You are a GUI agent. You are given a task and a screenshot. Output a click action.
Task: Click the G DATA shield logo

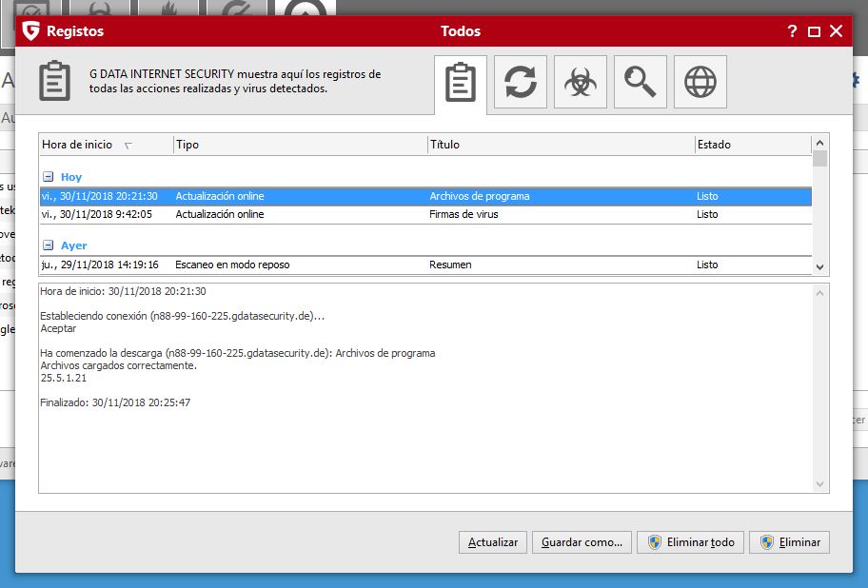[31, 31]
